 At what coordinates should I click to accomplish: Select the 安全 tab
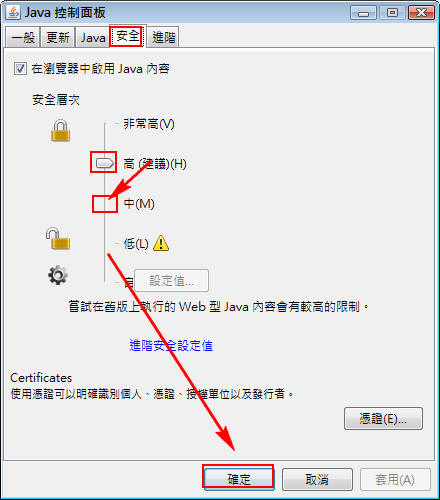tap(128, 36)
